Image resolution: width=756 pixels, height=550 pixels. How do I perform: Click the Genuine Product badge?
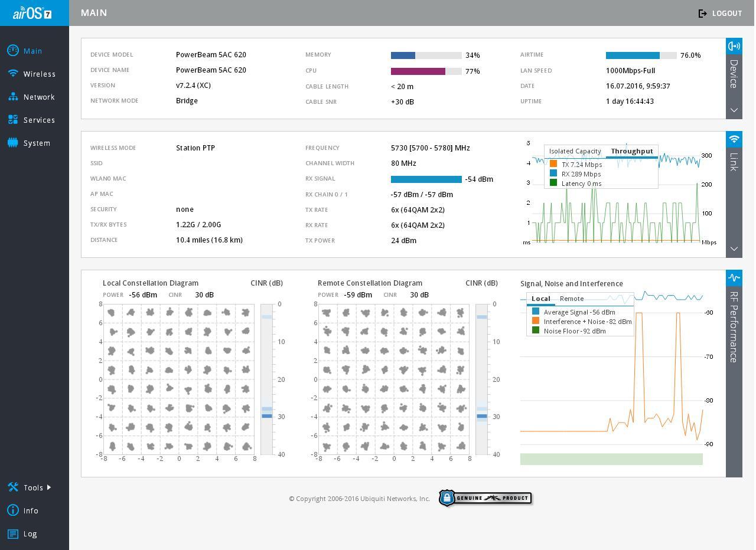point(485,499)
